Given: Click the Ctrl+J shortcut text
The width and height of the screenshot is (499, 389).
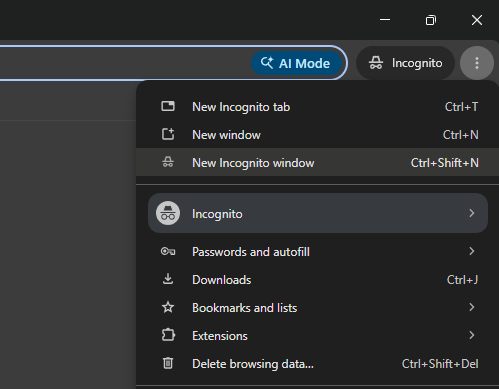Looking at the screenshot, I should pyautogui.click(x=462, y=280).
